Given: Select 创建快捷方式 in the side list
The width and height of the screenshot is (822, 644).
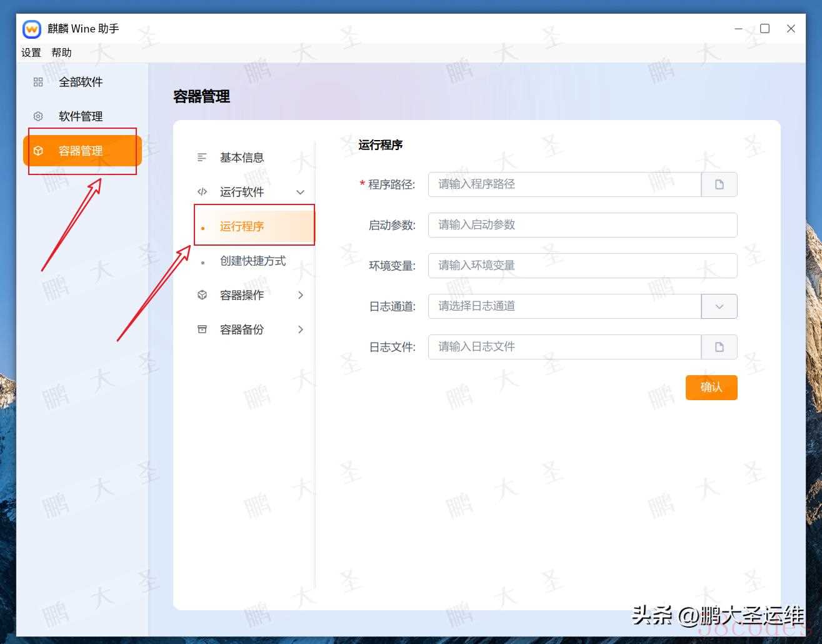Looking at the screenshot, I should coord(253,261).
